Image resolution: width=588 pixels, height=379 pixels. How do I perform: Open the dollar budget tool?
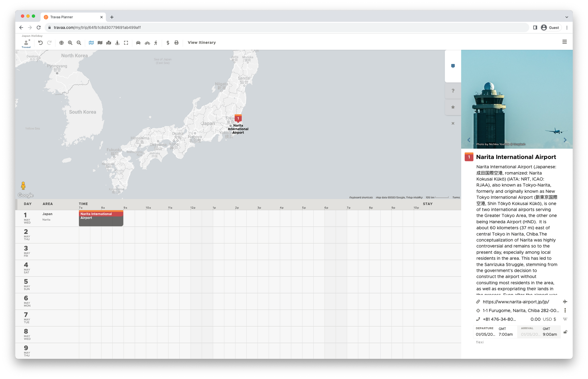[168, 43]
